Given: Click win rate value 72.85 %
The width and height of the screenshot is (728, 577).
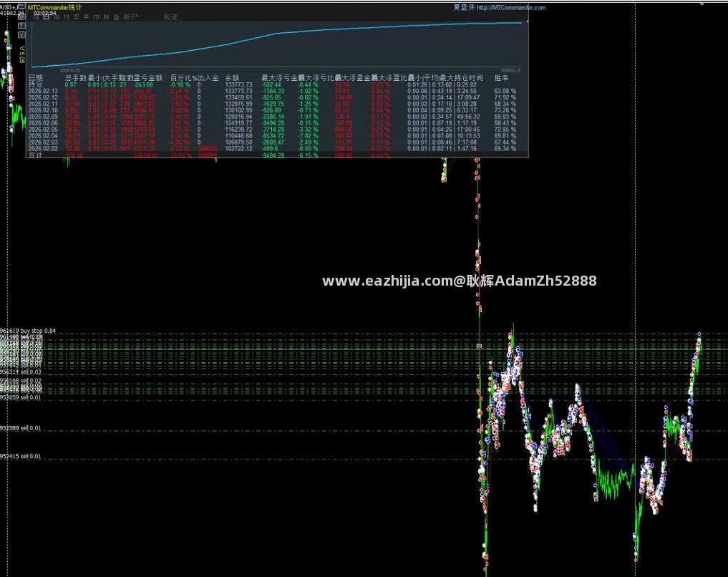Looking at the screenshot, I should (x=505, y=130).
